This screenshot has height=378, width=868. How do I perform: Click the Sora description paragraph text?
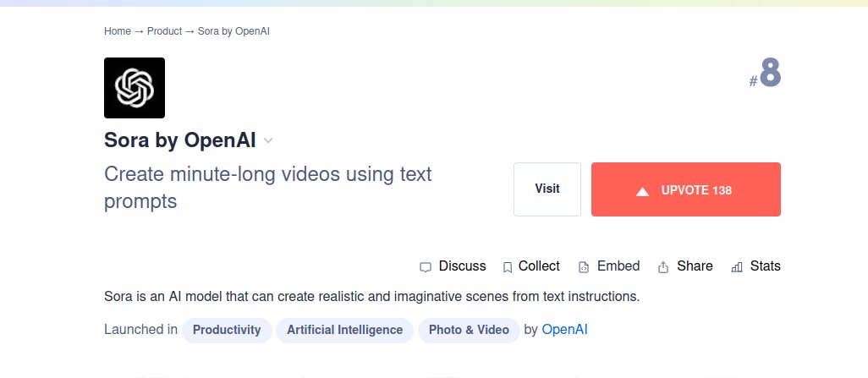371,297
